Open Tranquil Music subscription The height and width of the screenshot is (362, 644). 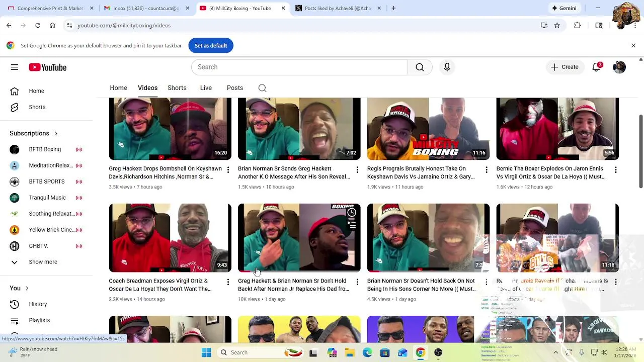tap(46, 198)
